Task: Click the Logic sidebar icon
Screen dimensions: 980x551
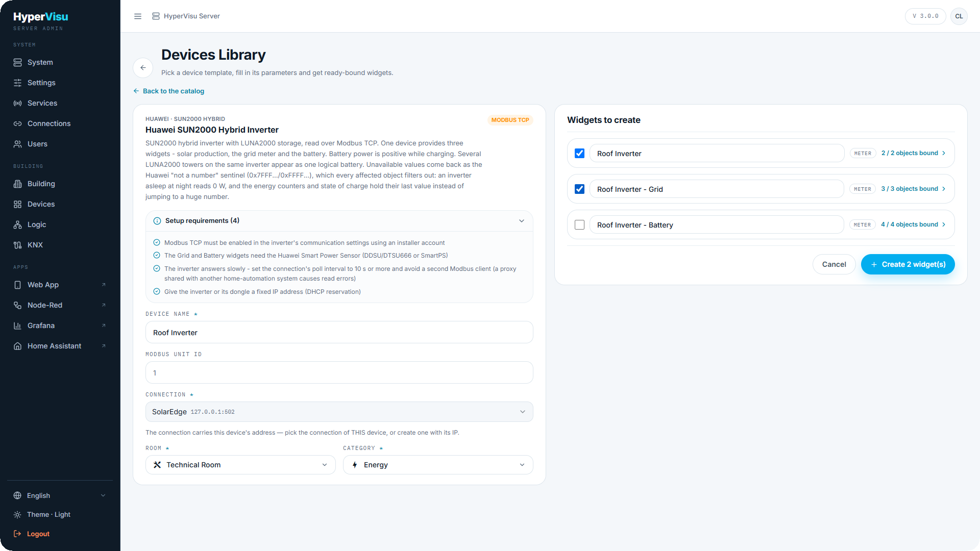Action: [17, 224]
